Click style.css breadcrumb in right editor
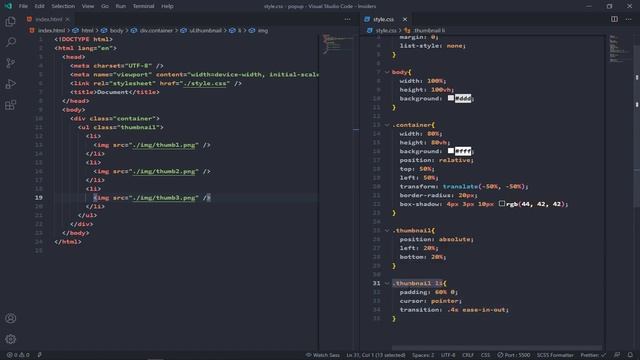 pos(386,30)
